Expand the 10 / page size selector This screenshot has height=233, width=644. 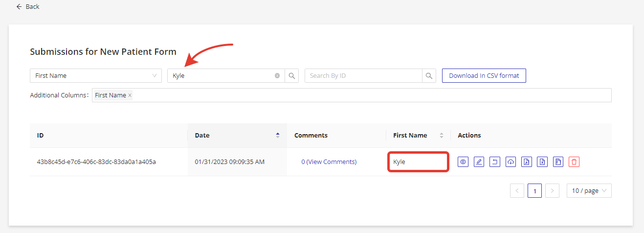(x=589, y=191)
